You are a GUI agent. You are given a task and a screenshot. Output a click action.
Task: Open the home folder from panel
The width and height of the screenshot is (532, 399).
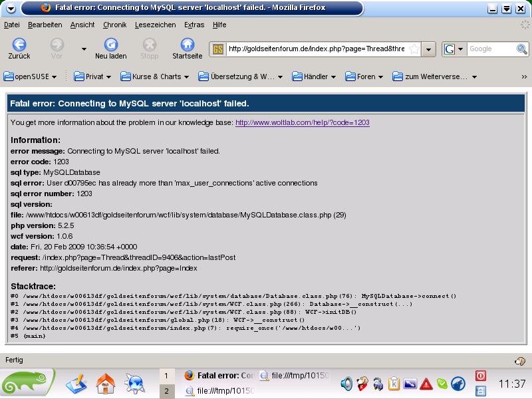point(106,384)
